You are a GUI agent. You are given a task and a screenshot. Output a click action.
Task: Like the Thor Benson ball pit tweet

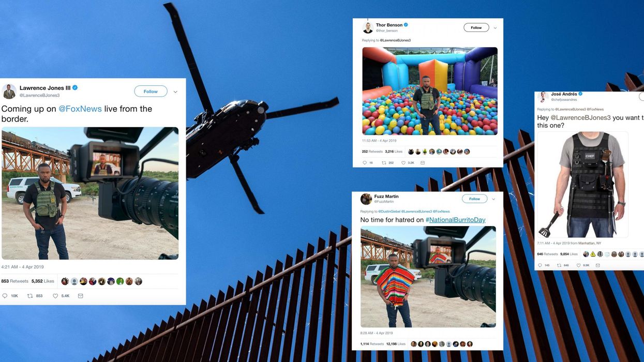[x=403, y=162]
